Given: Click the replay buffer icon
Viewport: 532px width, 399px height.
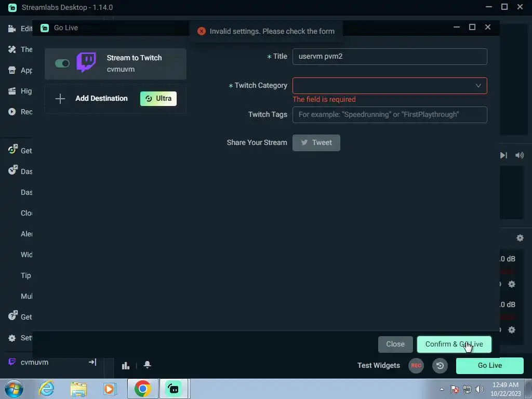Looking at the screenshot, I should [x=440, y=366].
